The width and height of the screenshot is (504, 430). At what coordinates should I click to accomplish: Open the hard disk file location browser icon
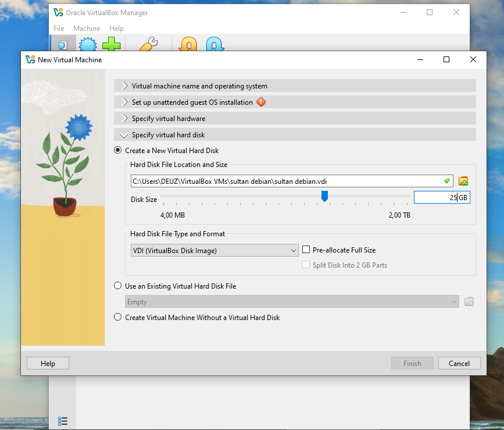[x=463, y=181]
